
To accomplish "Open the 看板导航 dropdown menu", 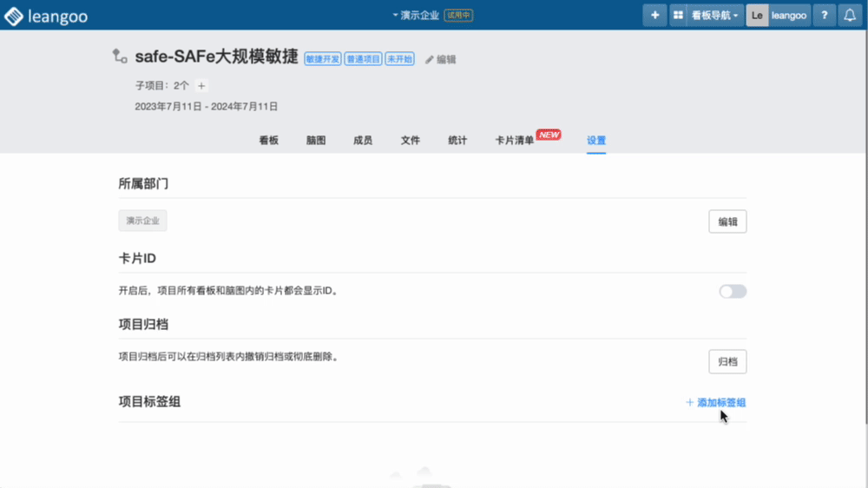I will pyautogui.click(x=715, y=16).
